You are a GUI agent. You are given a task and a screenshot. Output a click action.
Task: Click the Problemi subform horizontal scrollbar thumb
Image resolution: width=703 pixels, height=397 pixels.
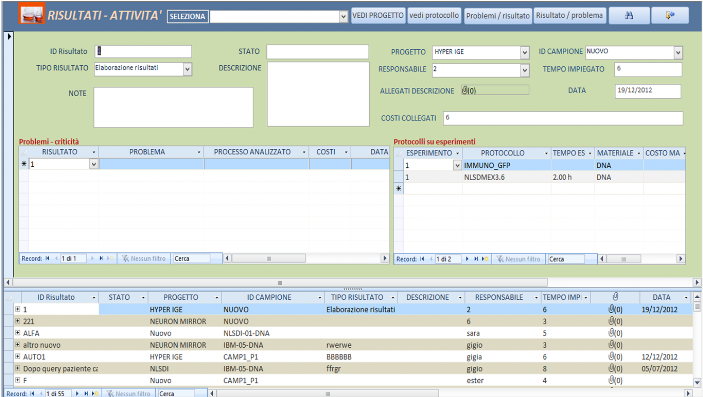[269, 258]
